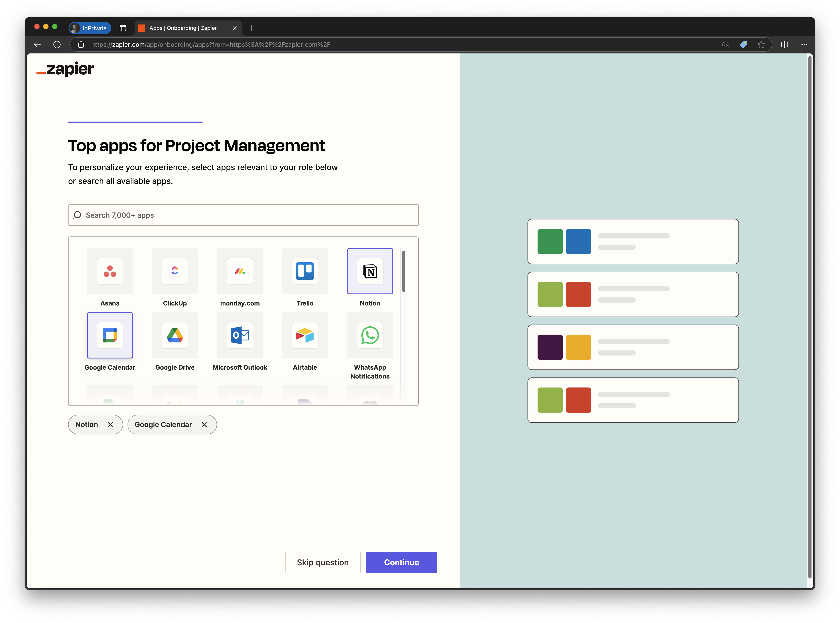Remove the Notion chip with its X
The height and width of the screenshot is (623, 840).
[110, 425]
